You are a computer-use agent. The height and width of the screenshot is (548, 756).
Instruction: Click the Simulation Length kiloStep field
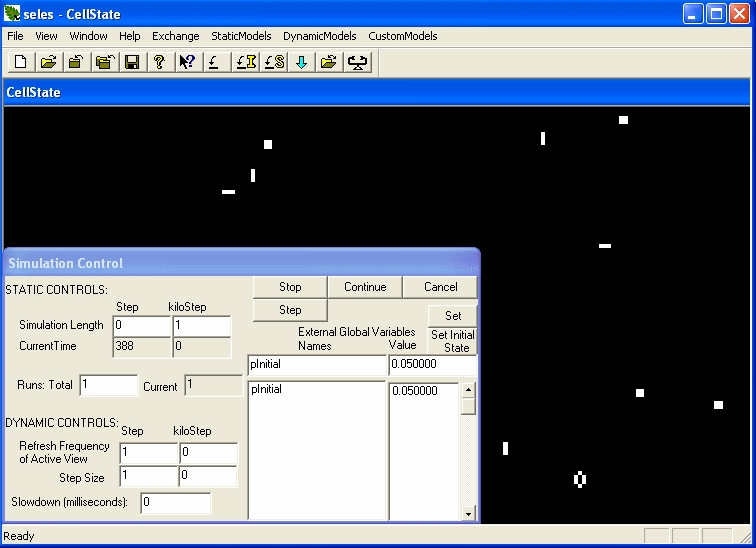202,326
